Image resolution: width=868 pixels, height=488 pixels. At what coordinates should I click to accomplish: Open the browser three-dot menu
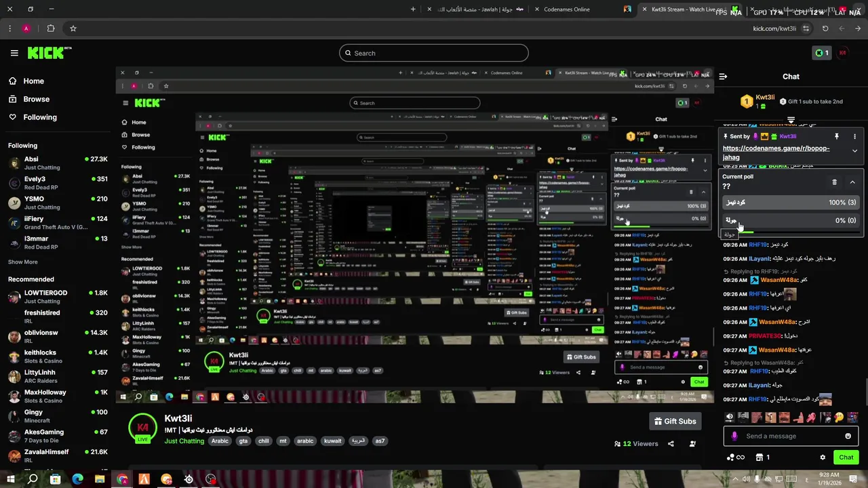point(9,28)
